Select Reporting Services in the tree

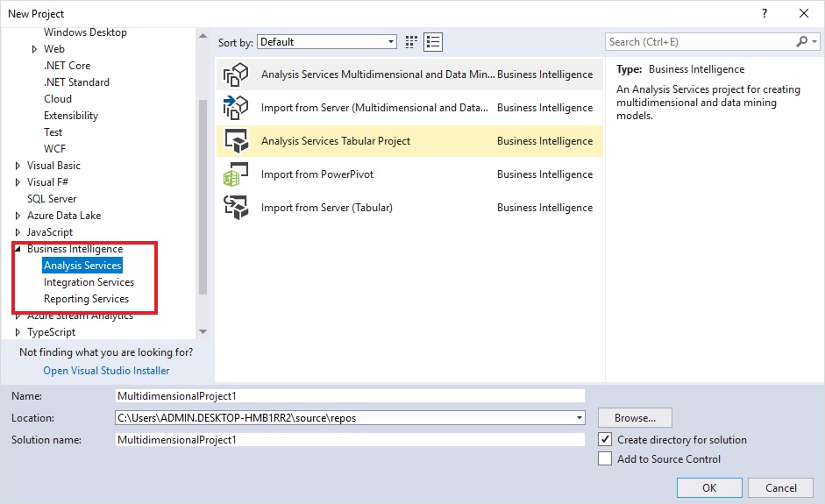click(x=86, y=299)
